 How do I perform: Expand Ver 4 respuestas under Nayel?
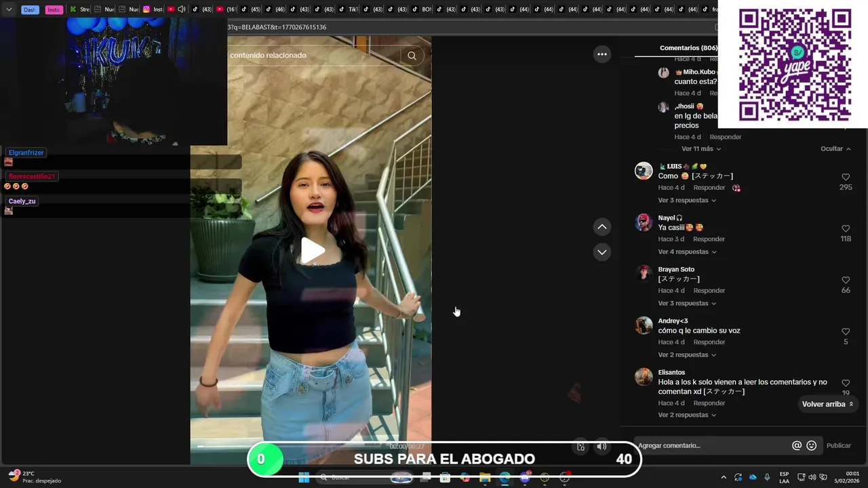687,252
